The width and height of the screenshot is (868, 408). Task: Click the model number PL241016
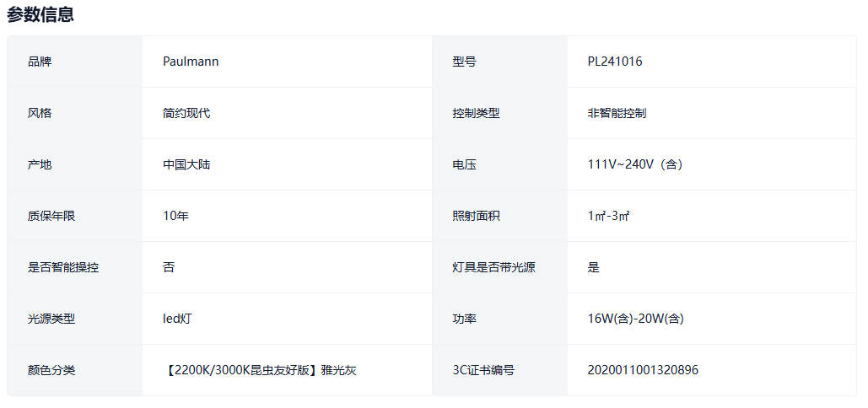click(615, 62)
